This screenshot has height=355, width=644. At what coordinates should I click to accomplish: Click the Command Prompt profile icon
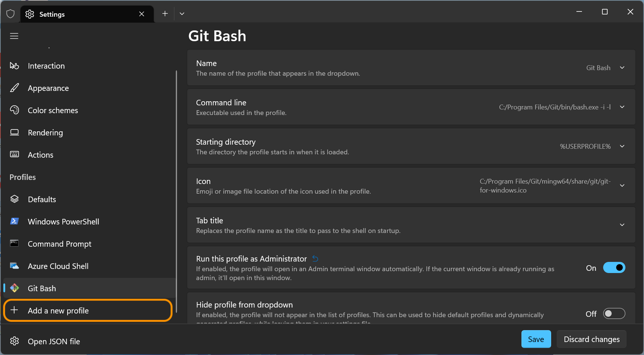[x=14, y=244]
